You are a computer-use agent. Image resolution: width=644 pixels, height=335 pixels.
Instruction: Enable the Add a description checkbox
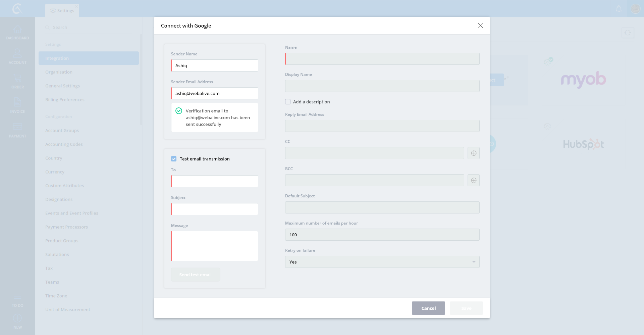[288, 102]
